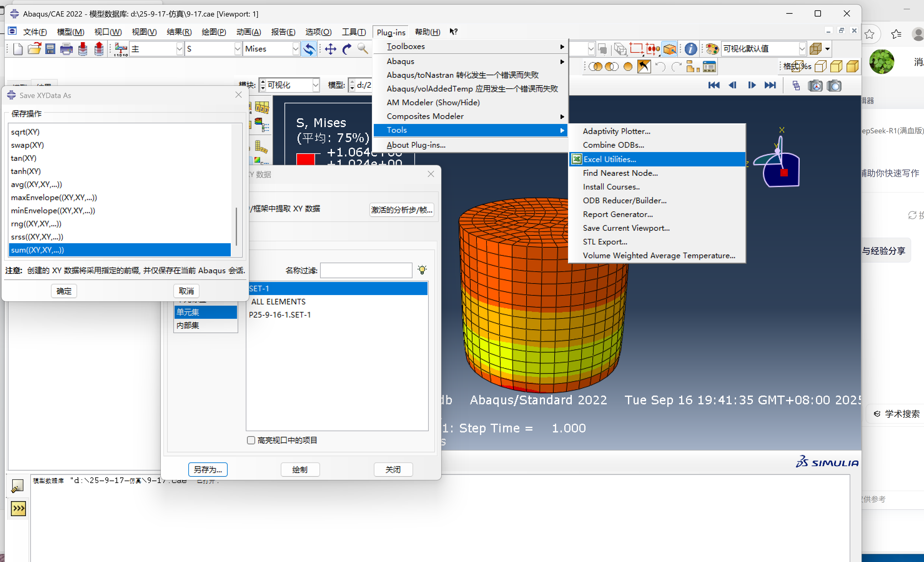Select About Plug-ins menu entry
Viewport: 924px width, 562px height.
point(471,145)
